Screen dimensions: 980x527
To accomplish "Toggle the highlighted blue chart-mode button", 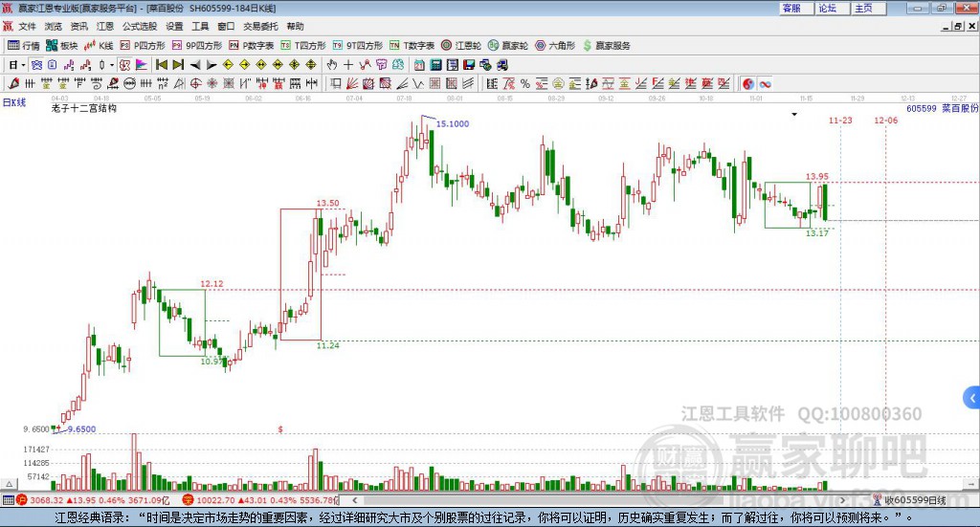I will click(x=37, y=65).
